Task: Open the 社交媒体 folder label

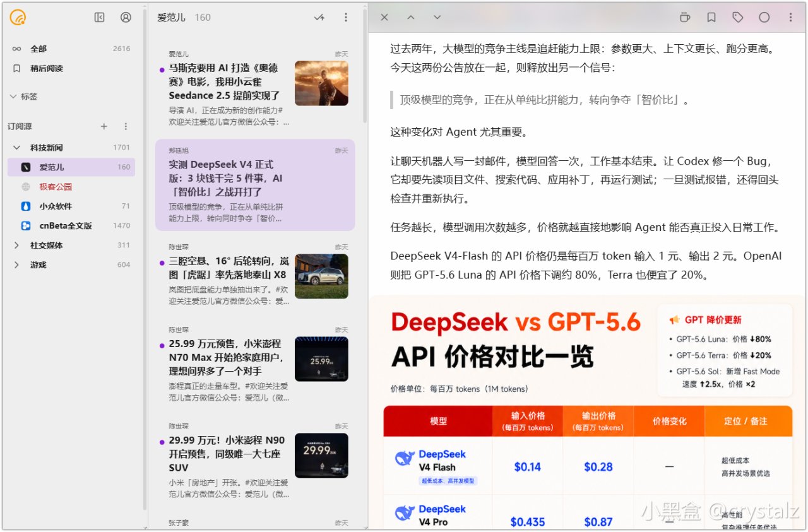Action: [x=47, y=245]
